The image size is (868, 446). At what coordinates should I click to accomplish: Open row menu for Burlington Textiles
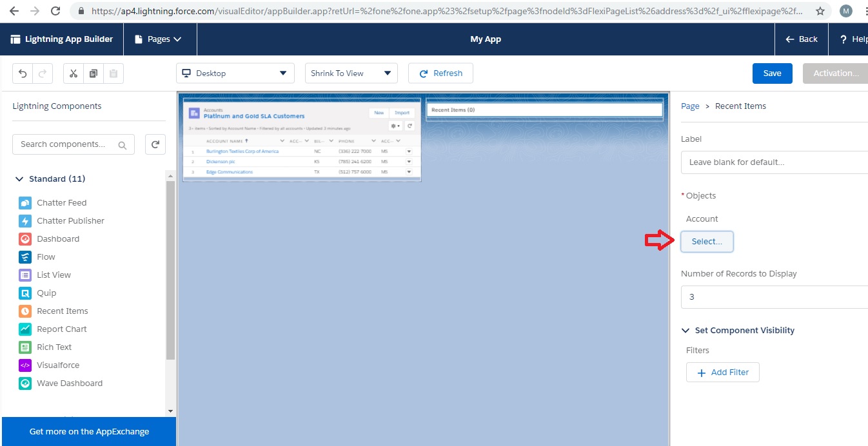409,151
